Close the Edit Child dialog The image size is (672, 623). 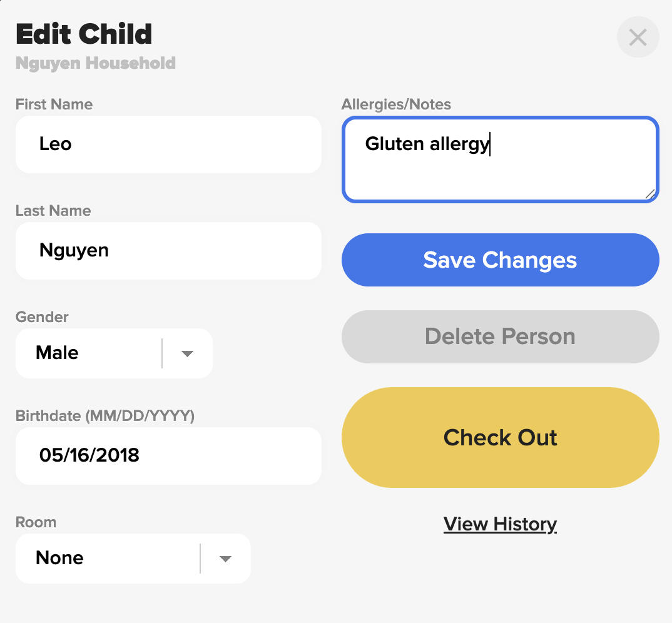pyautogui.click(x=638, y=38)
